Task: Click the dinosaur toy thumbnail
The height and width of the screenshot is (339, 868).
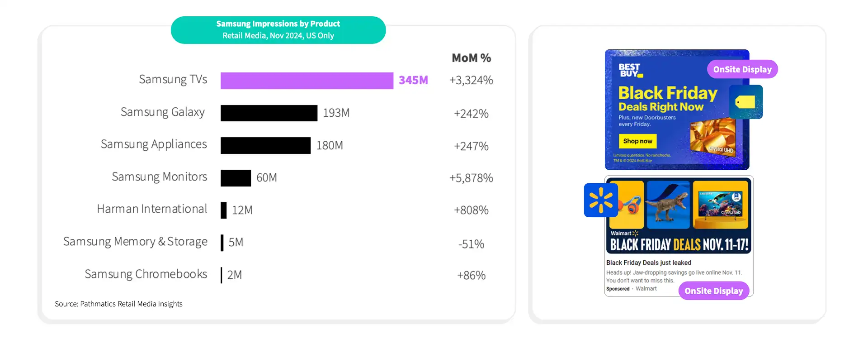Action: click(x=668, y=204)
